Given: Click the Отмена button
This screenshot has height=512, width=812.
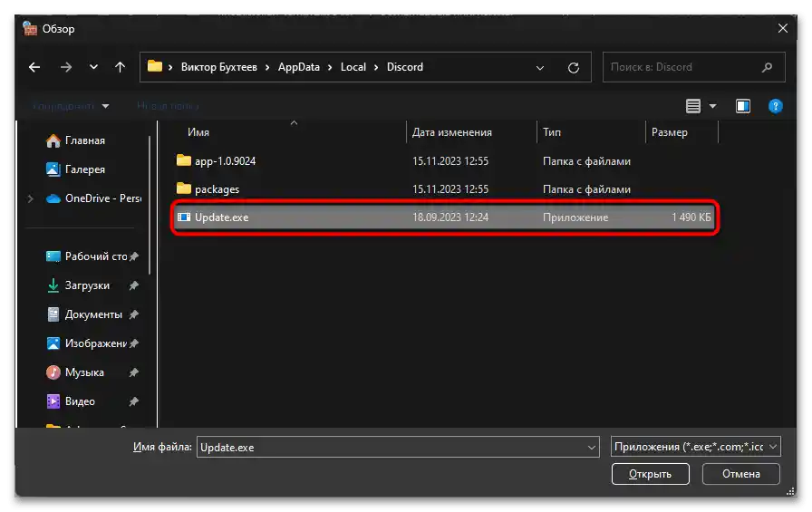Looking at the screenshot, I should (741, 474).
